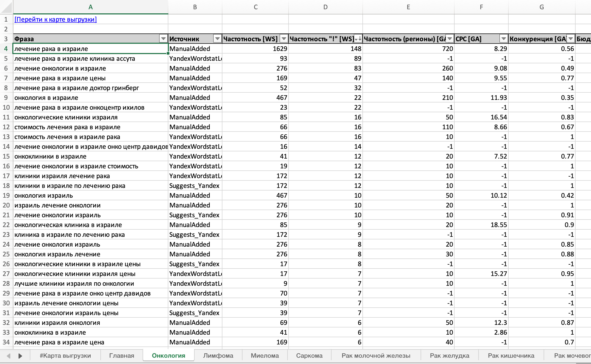Click the Перейти к карте выгрузки link

pyautogui.click(x=56, y=20)
